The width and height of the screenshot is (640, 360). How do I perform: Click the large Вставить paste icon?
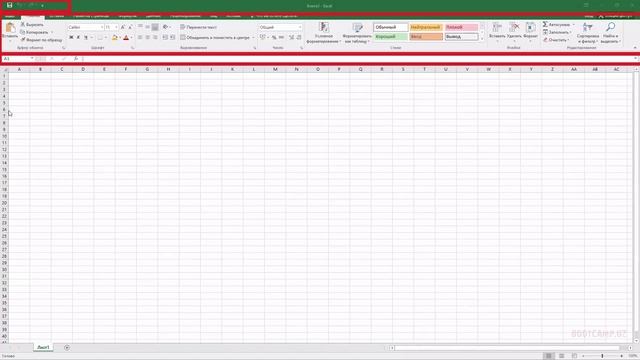click(10, 28)
